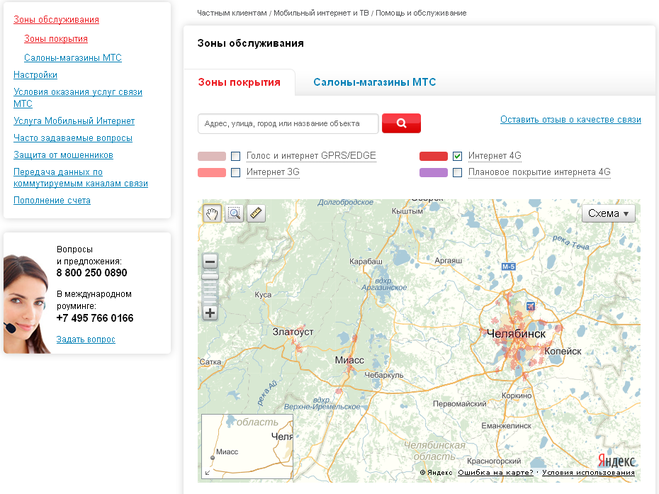Click Задать вопрос link
659x494 pixels.
[x=85, y=339]
